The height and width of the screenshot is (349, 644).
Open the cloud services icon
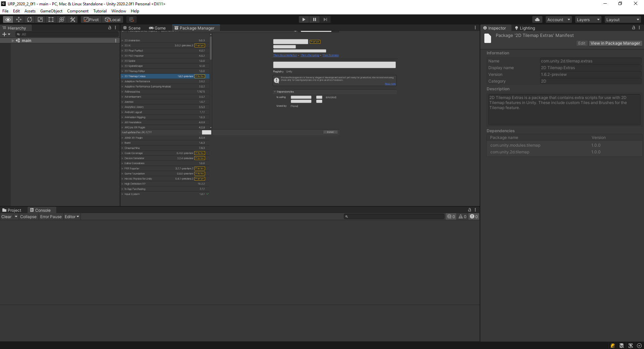(537, 19)
